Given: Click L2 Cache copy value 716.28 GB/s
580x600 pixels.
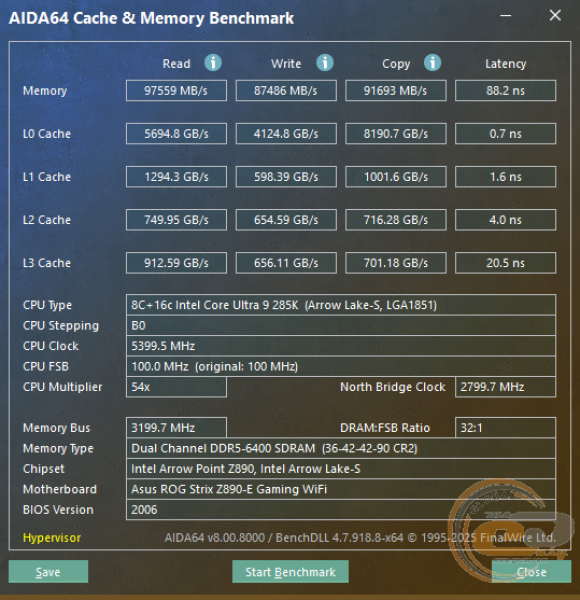Looking at the screenshot, I should pos(396,220).
